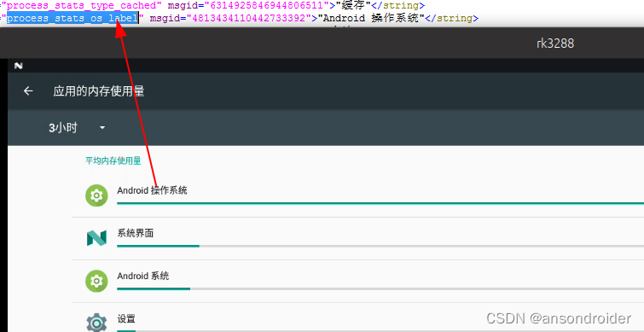Click the rk3288 window title
Screen dimensions: 644x332
tap(555, 44)
